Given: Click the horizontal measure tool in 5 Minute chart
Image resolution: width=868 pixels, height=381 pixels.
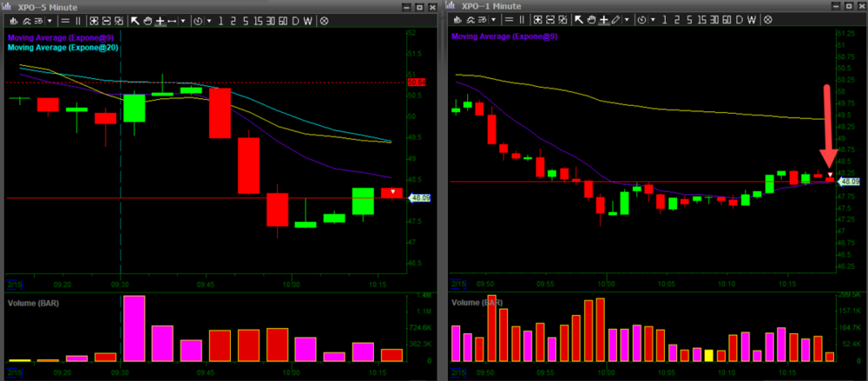Looking at the screenshot, I should coord(172,20).
